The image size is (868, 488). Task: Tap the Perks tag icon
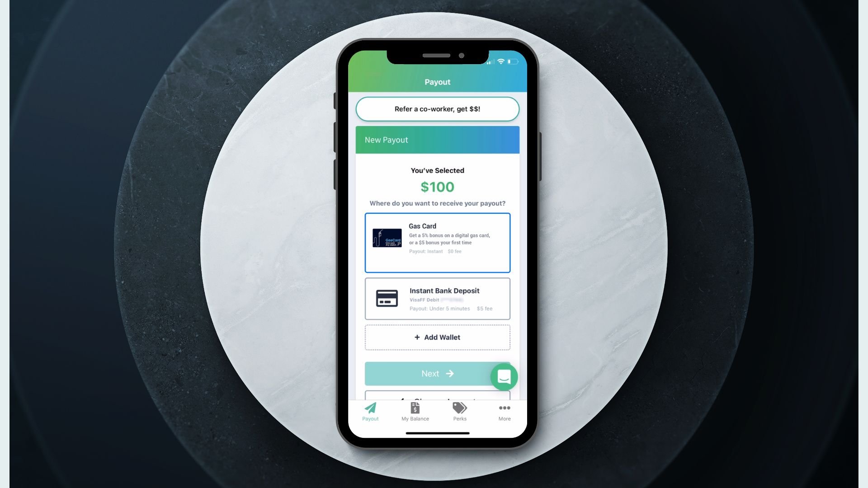460,408
